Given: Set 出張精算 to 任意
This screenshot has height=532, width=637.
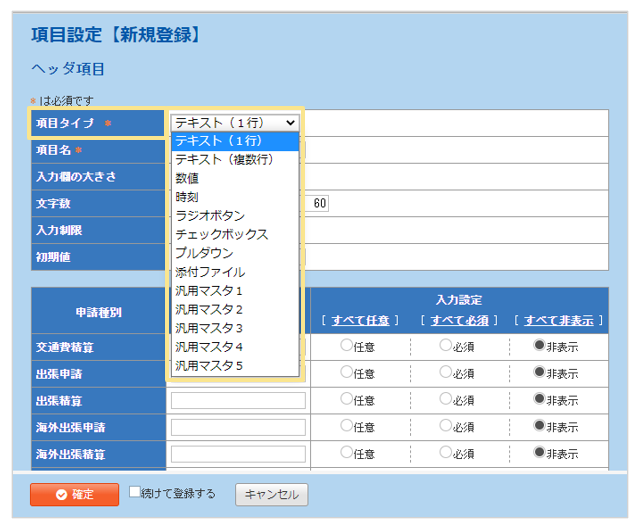Looking at the screenshot, I should [x=347, y=399].
